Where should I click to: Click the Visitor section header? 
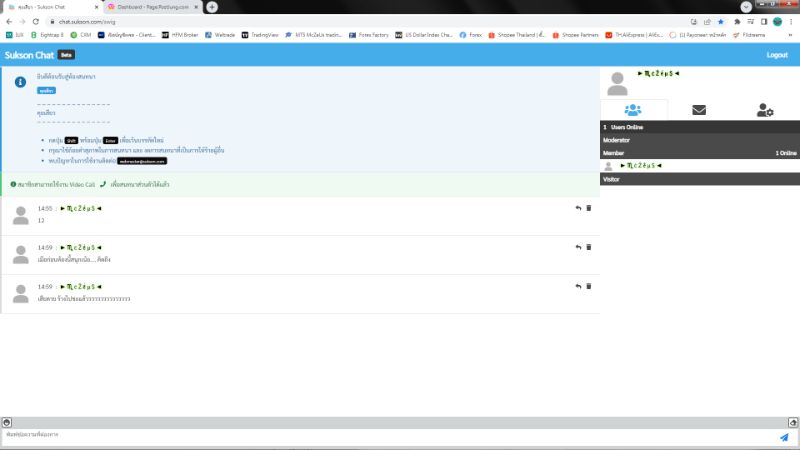coord(699,179)
